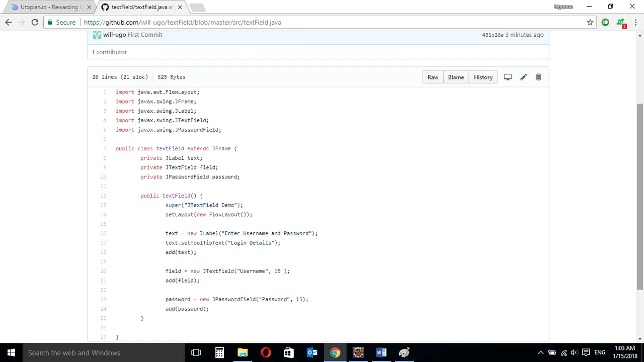Open Windows Store from taskbar

[289, 352]
